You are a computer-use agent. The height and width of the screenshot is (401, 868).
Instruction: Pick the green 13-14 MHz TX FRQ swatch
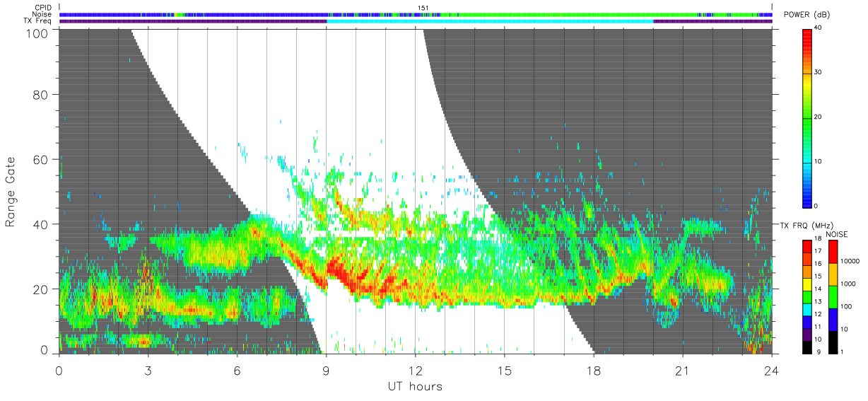click(807, 296)
